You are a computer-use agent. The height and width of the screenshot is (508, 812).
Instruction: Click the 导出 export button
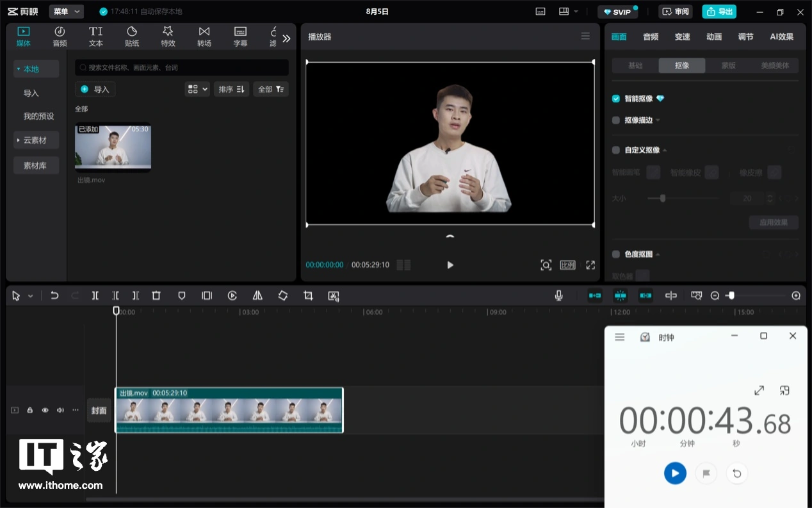[x=719, y=12]
